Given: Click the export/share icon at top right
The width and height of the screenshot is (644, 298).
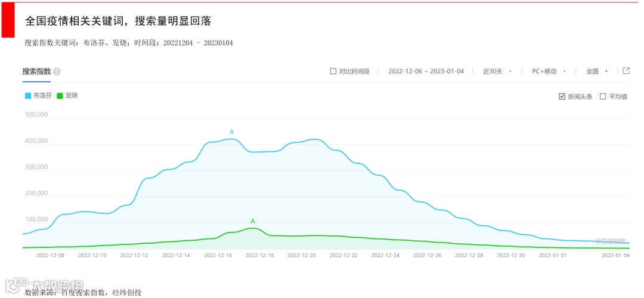Looking at the screenshot, I should click(626, 70).
